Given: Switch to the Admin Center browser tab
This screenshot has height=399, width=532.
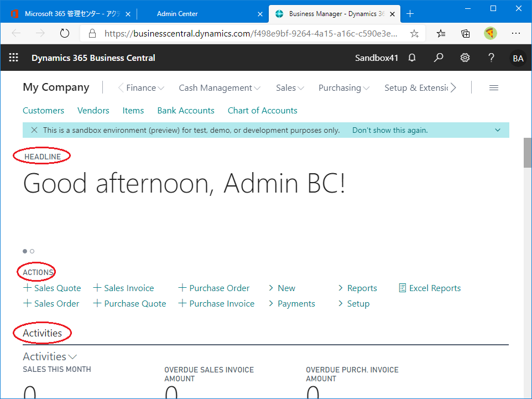Looking at the screenshot, I should (x=202, y=14).
